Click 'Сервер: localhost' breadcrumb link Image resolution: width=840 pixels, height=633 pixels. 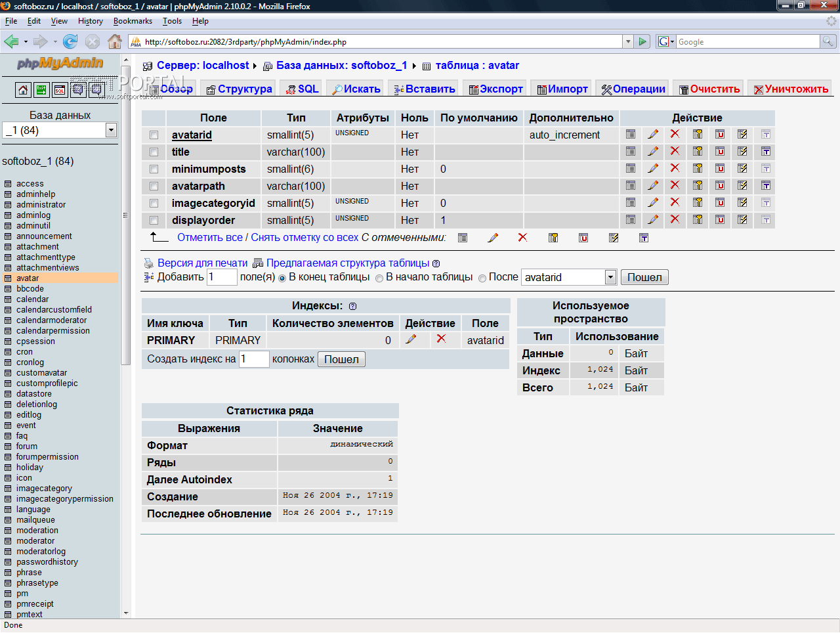pos(203,65)
